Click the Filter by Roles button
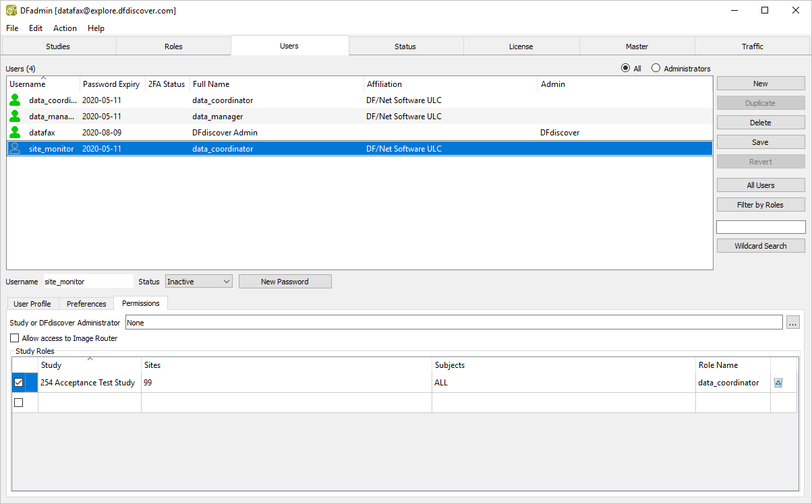812x504 pixels. coord(760,205)
